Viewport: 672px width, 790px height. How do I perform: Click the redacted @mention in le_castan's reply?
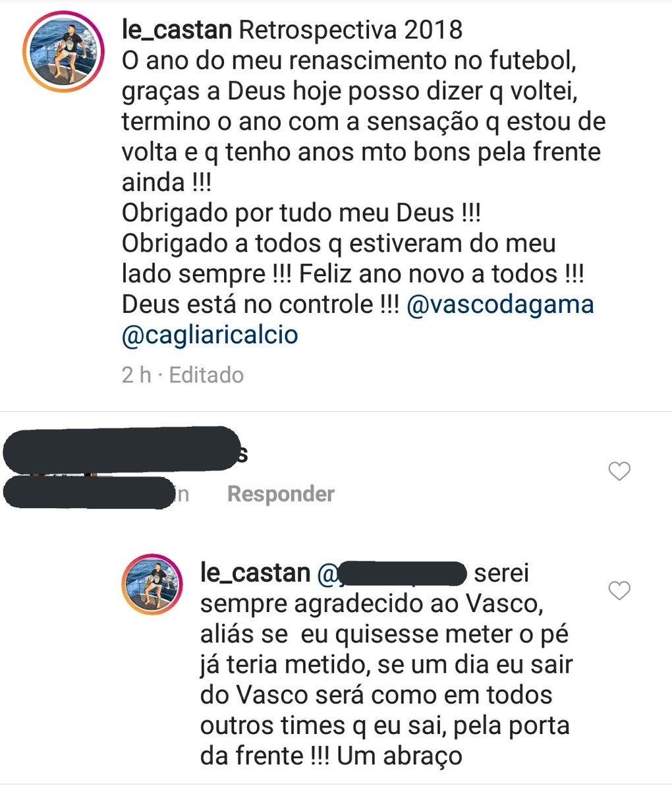(x=393, y=573)
